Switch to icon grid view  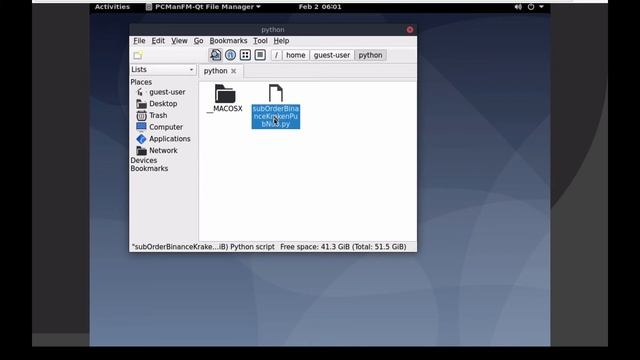click(x=245, y=55)
